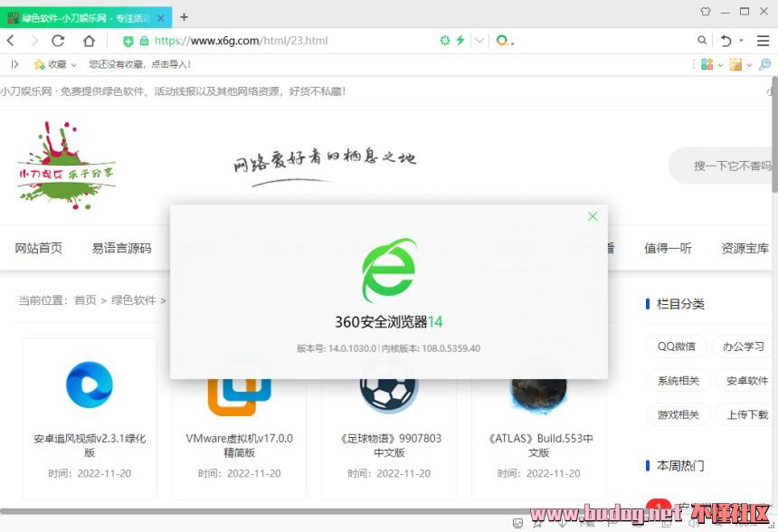Open the QQ微信 category link
Image resolution: width=778 pixels, height=532 pixels.
(x=677, y=347)
